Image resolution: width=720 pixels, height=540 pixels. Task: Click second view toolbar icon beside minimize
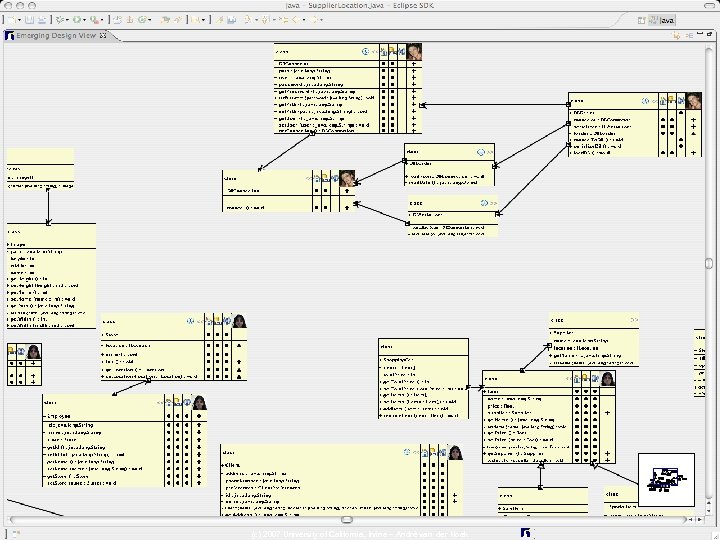point(689,35)
